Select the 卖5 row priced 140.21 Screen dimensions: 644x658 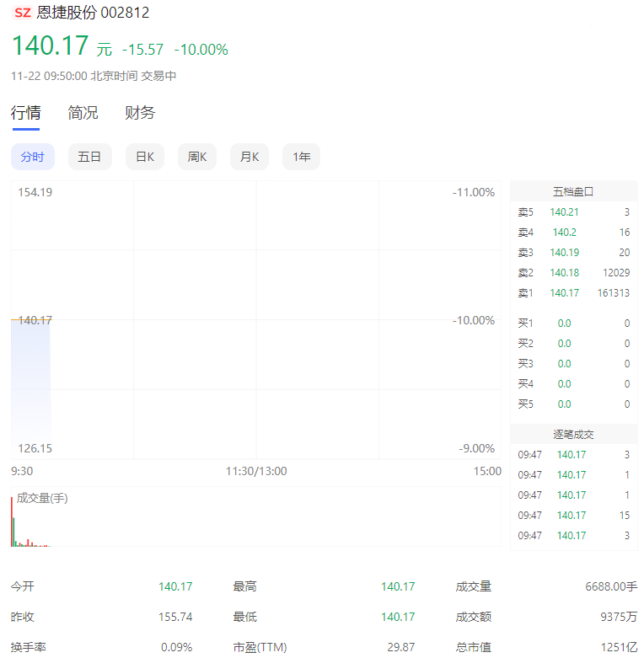[x=573, y=212]
